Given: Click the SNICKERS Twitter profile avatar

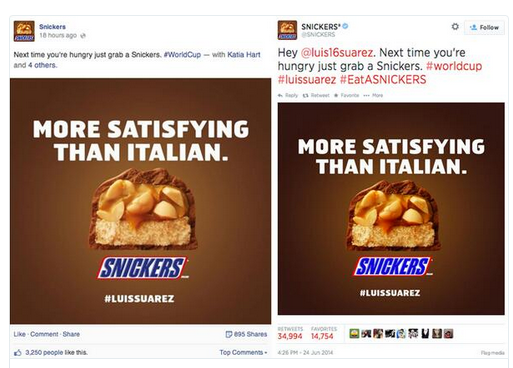Looking at the screenshot, I should coord(287,30).
